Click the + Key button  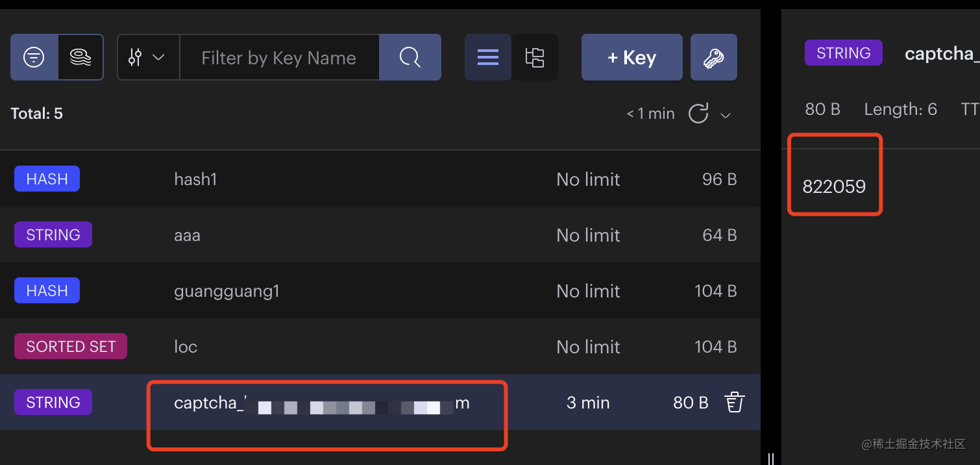[x=631, y=57]
